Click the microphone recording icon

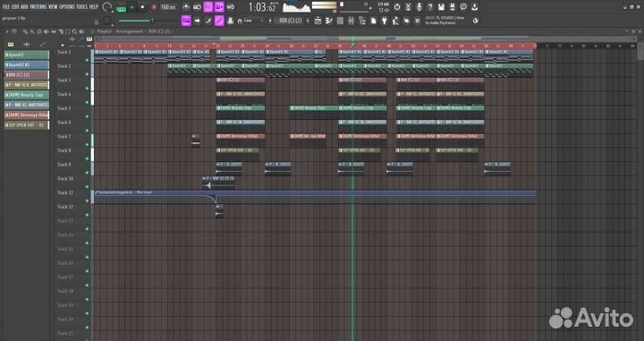point(419,7)
